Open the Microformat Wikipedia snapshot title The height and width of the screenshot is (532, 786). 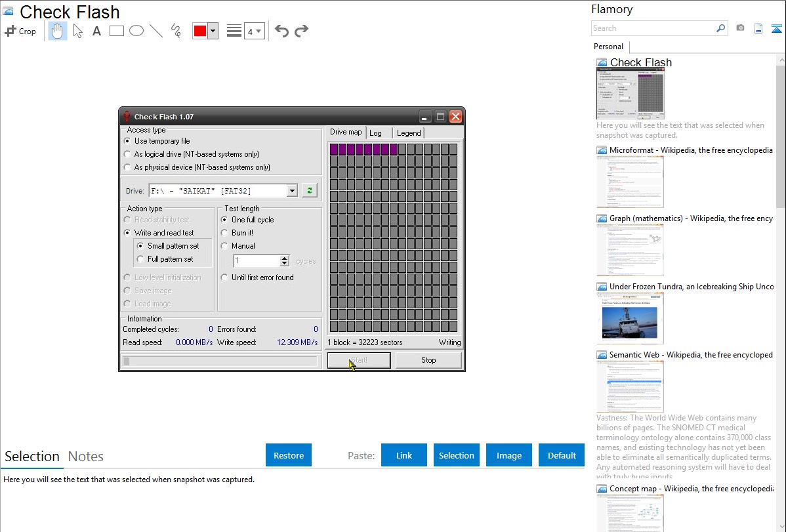click(x=691, y=150)
